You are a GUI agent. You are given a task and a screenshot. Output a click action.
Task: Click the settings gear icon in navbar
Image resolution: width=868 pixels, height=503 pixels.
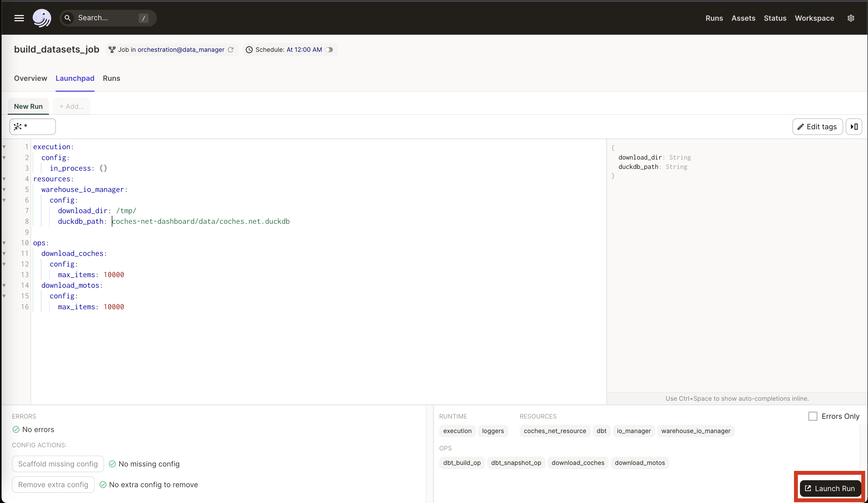[x=851, y=18]
